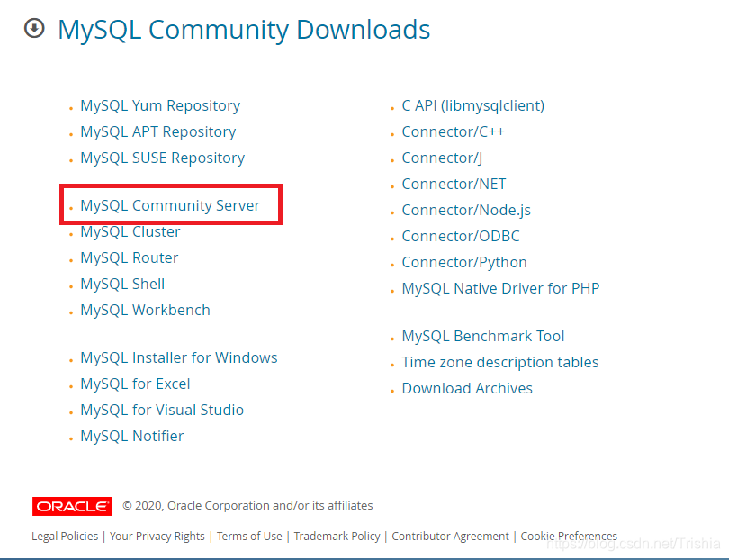Open MySQL APT Repository link
Screen dimensions: 729x560
(x=158, y=131)
